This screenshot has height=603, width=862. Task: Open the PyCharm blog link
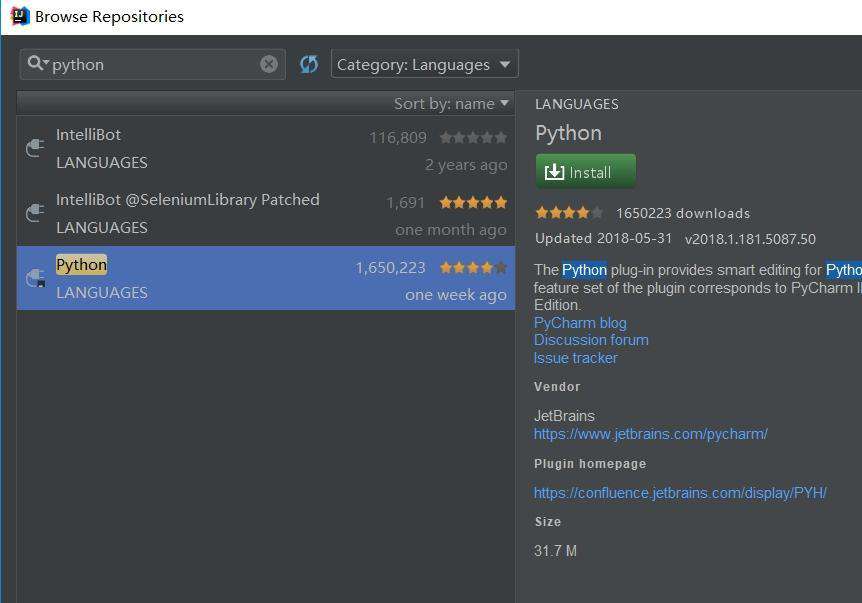pos(580,323)
